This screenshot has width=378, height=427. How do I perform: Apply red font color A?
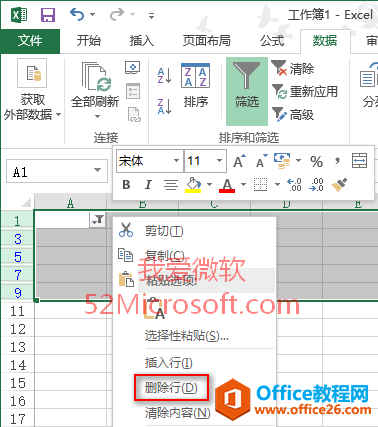tap(227, 185)
